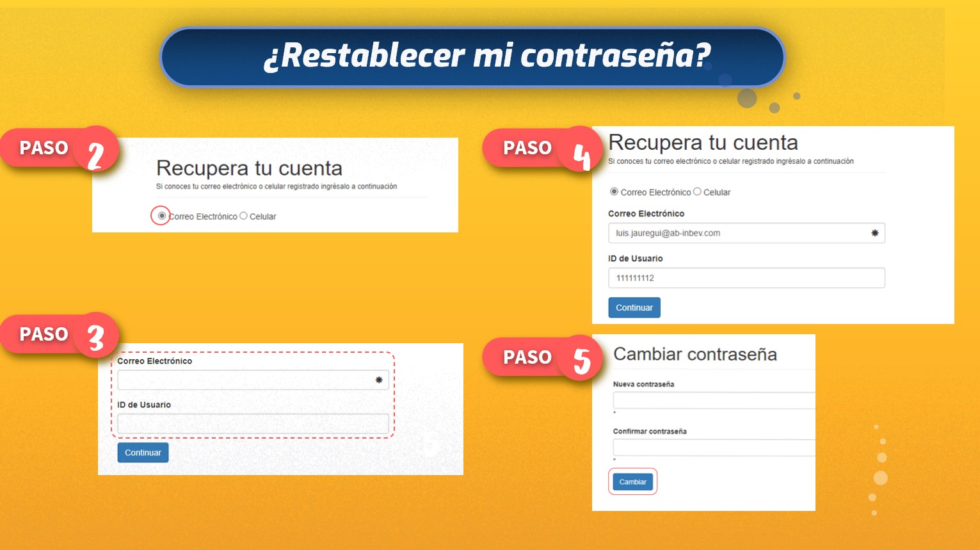Select the Celular radio option in Paso 4
The image size is (980, 550).
click(x=697, y=191)
